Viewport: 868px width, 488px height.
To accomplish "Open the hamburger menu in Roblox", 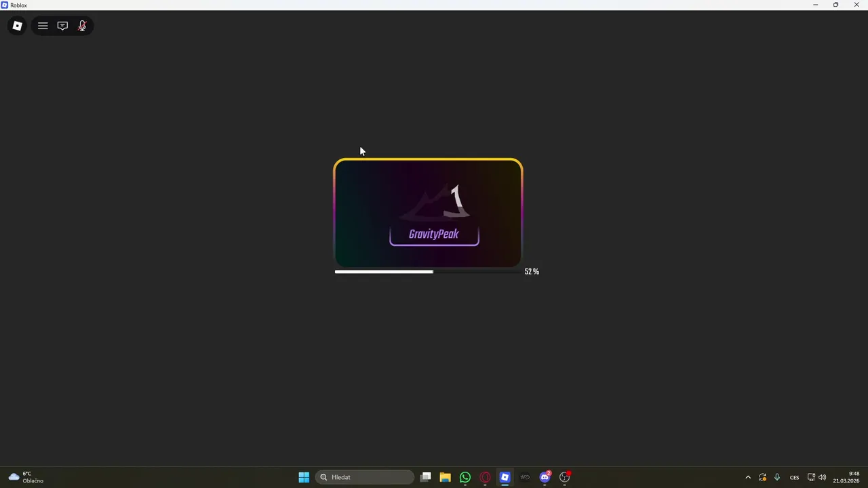I will tap(43, 26).
